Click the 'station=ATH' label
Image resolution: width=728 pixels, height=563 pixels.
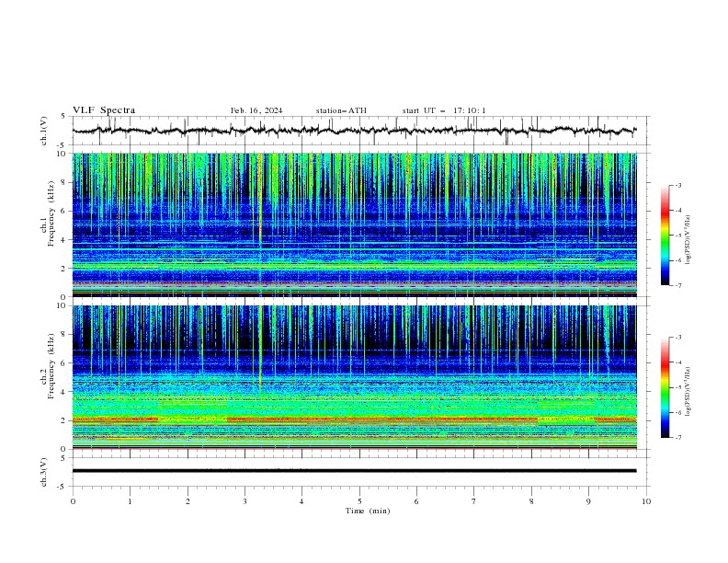pyautogui.click(x=341, y=110)
